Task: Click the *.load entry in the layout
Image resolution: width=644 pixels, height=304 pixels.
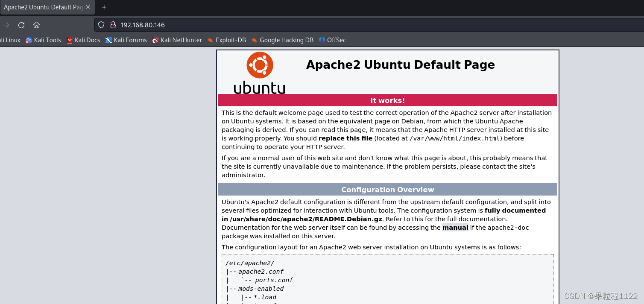Action: click(x=265, y=297)
